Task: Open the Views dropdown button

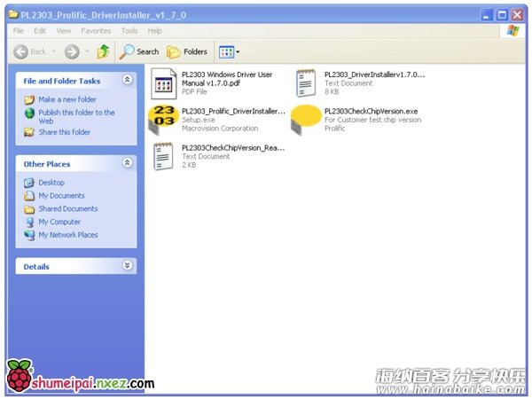Action: click(x=230, y=52)
